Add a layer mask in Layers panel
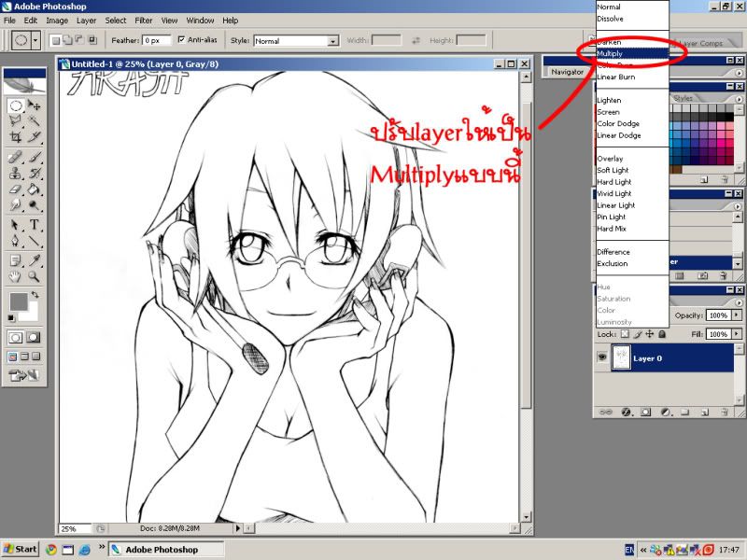The height and width of the screenshot is (560, 747). tap(645, 412)
